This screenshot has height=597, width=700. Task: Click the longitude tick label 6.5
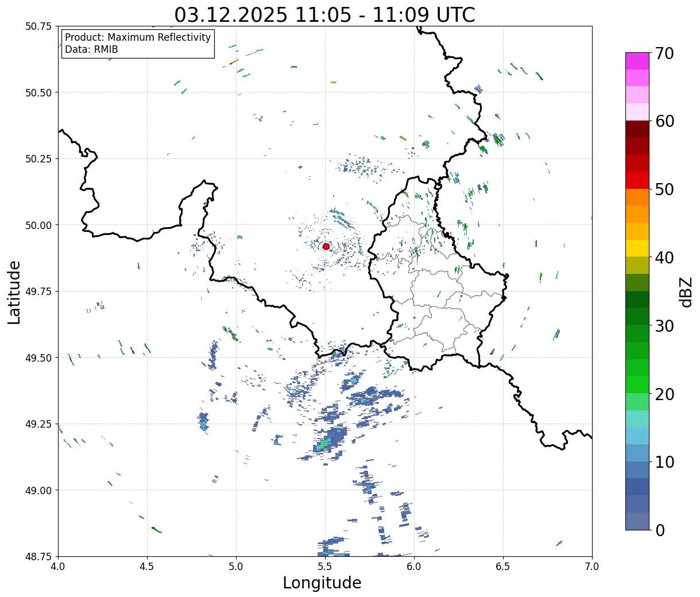point(503,567)
